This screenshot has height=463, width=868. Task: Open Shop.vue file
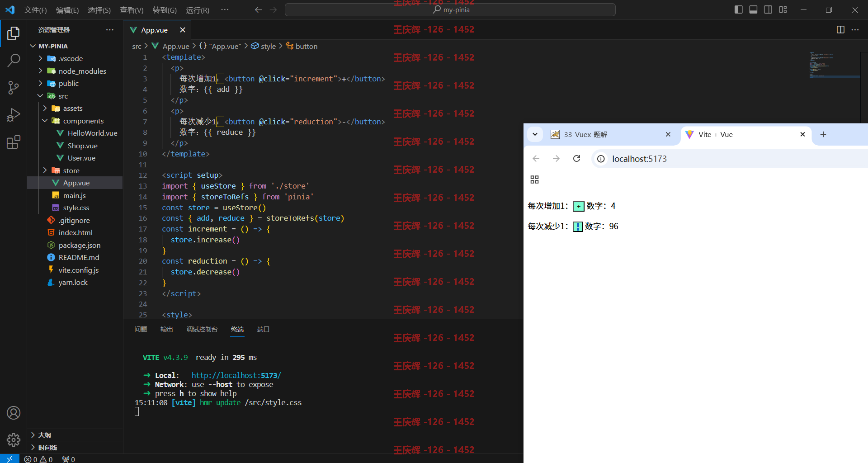(x=82, y=146)
